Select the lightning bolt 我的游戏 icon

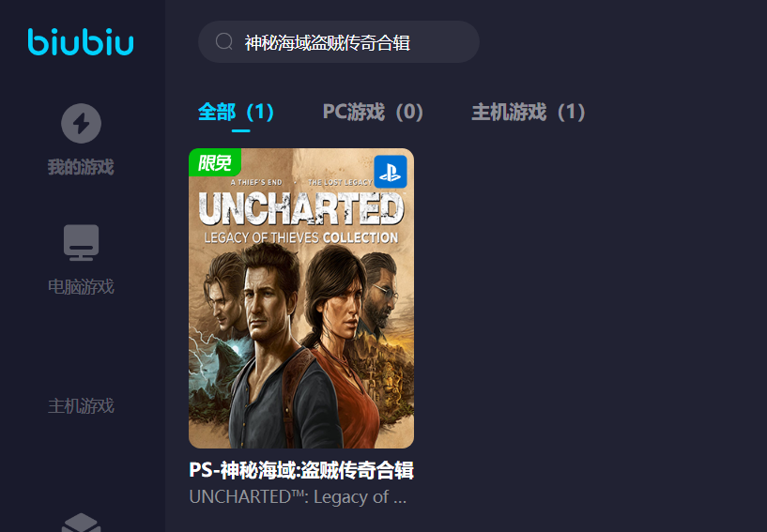81,123
